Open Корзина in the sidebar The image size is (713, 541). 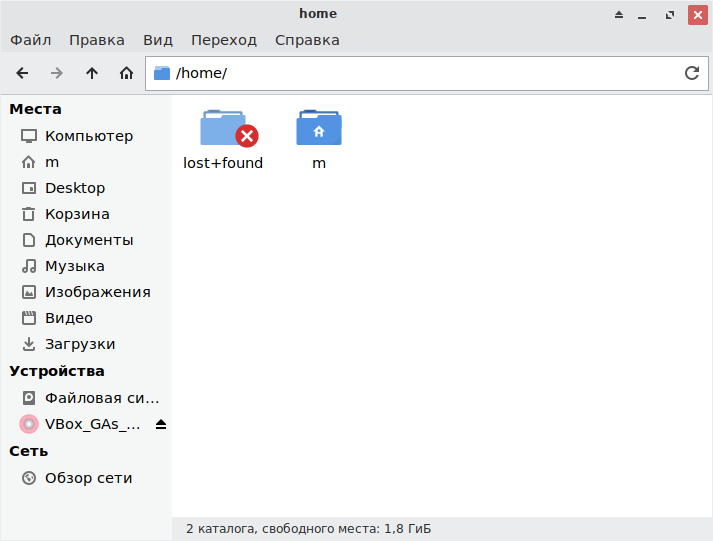tap(77, 214)
